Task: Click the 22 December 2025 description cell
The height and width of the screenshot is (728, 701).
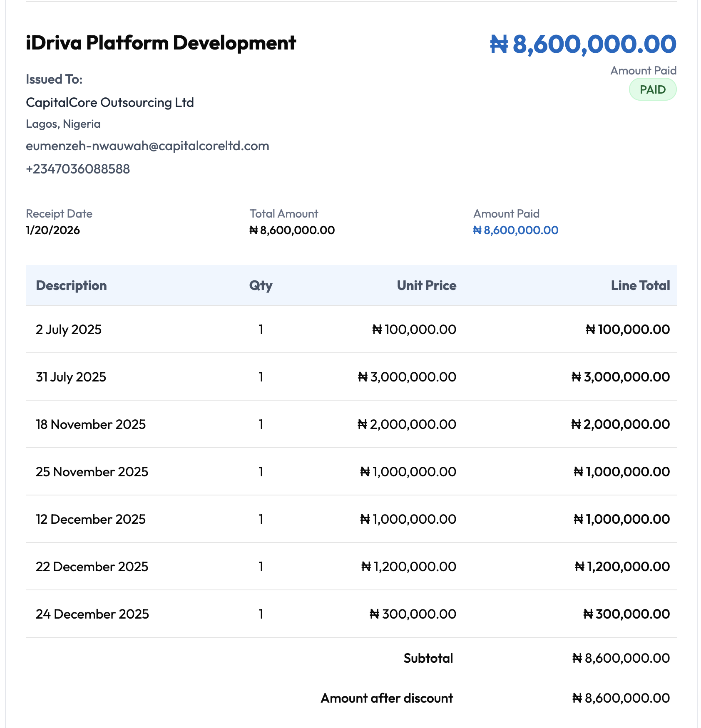Action: [x=92, y=567]
